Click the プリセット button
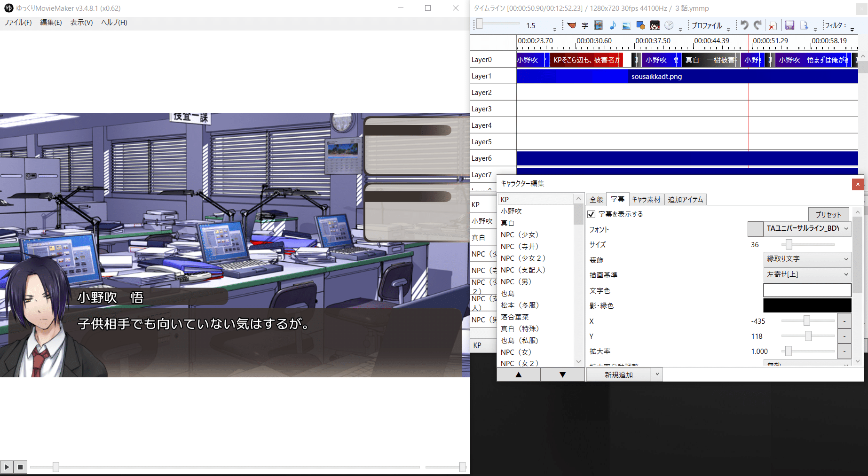Screen dimensions: 868x476 coord(829,214)
